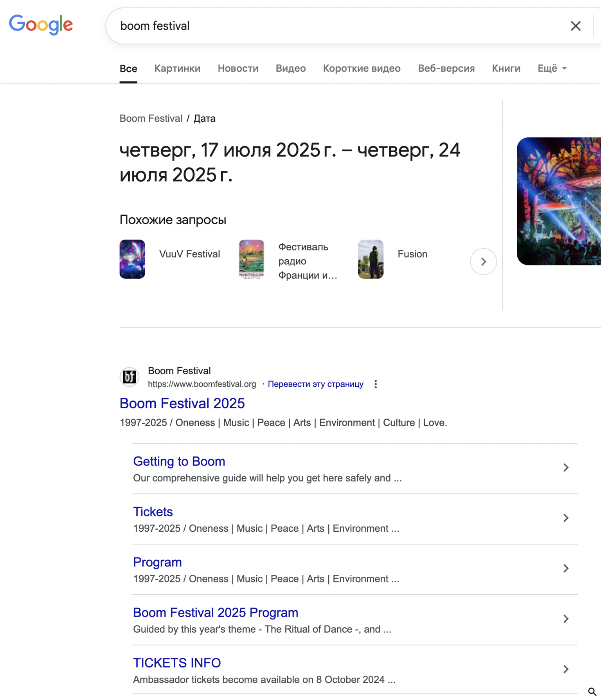601x700 pixels.
Task: Click snippet '1997-2025 / Oneness | Music | Peace | Arts | Environment | Culture | Love.'
Action: (x=284, y=423)
